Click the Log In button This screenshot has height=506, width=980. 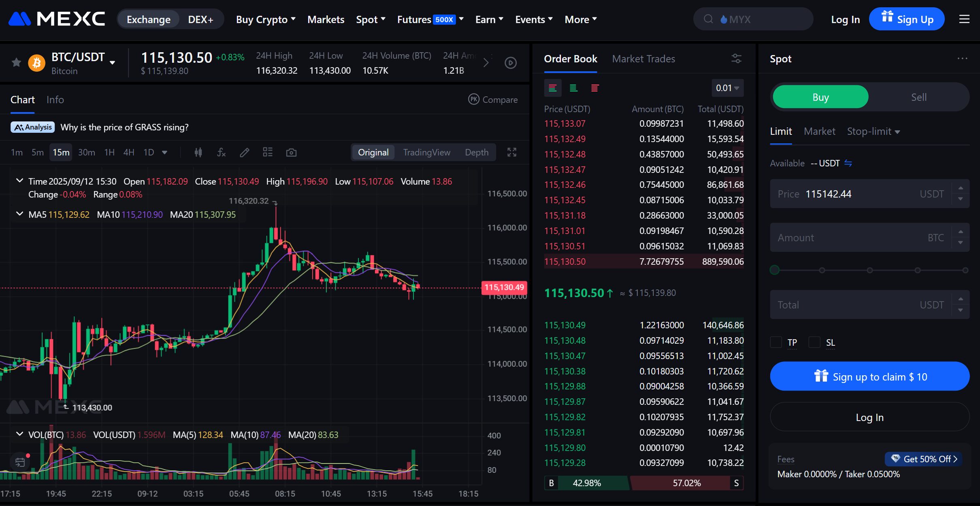[x=869, y=417]
